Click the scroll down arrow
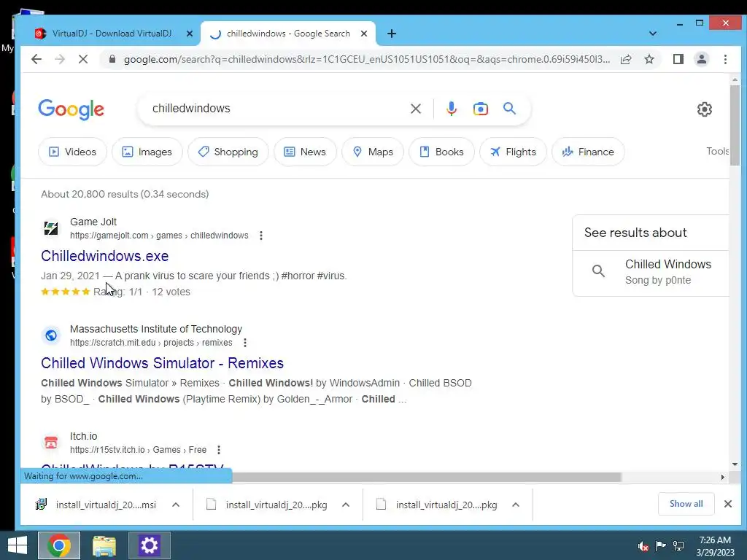This screenshot has height=560, width=747. pos(735,464)
